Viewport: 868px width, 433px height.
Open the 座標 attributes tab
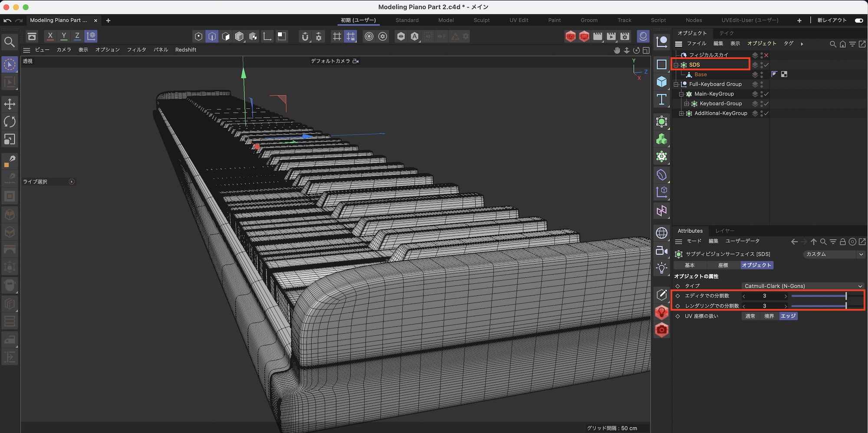(x=723, y=265)
